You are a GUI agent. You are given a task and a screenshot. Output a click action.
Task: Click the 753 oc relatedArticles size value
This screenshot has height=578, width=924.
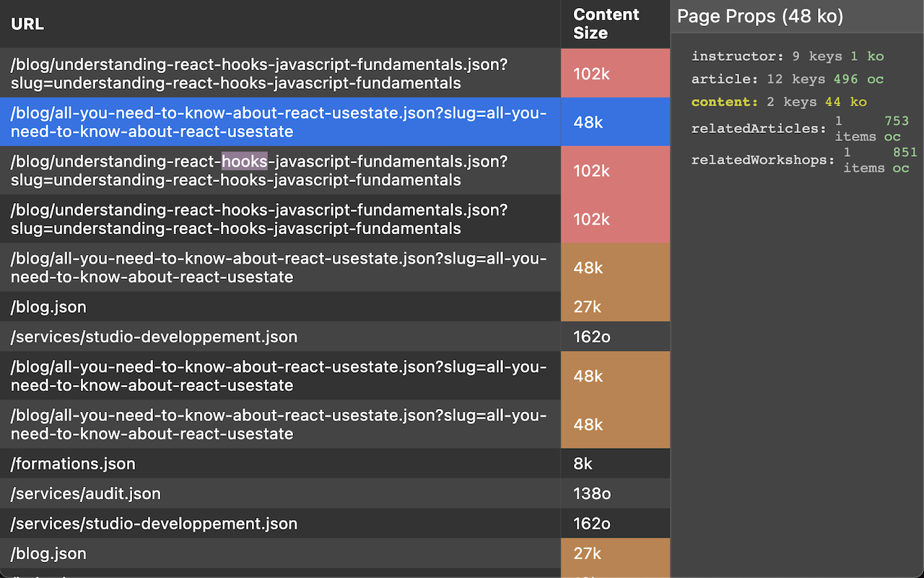coord(896,129)
